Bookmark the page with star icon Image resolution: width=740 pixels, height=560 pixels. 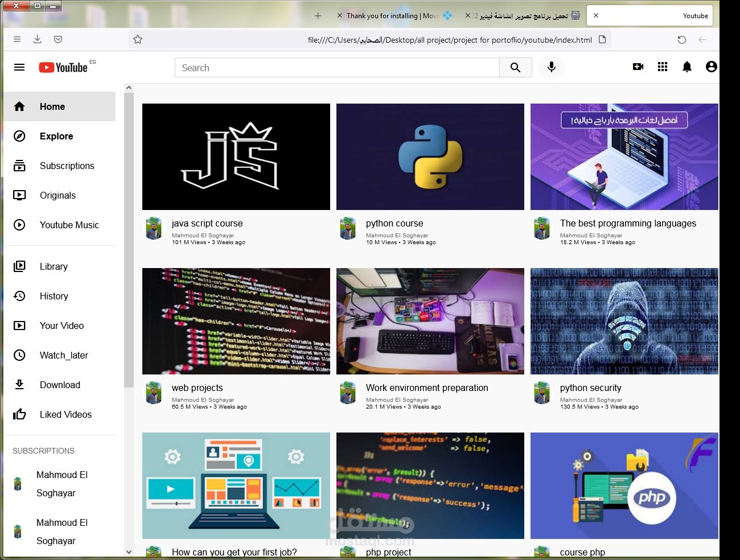[138, 40]
